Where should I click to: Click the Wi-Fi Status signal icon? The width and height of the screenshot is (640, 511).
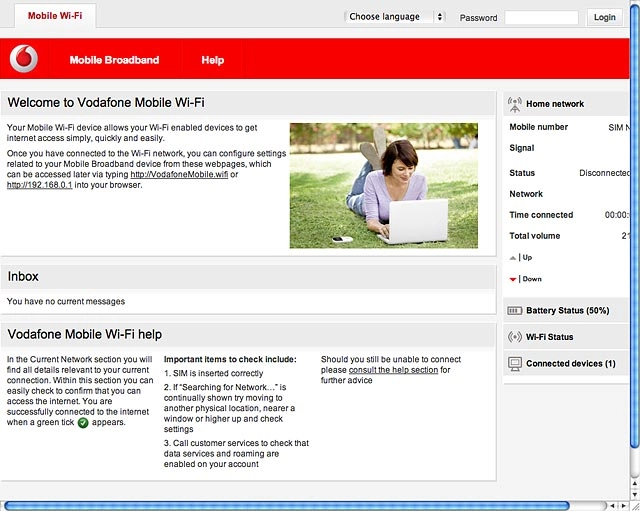point(515,337)
